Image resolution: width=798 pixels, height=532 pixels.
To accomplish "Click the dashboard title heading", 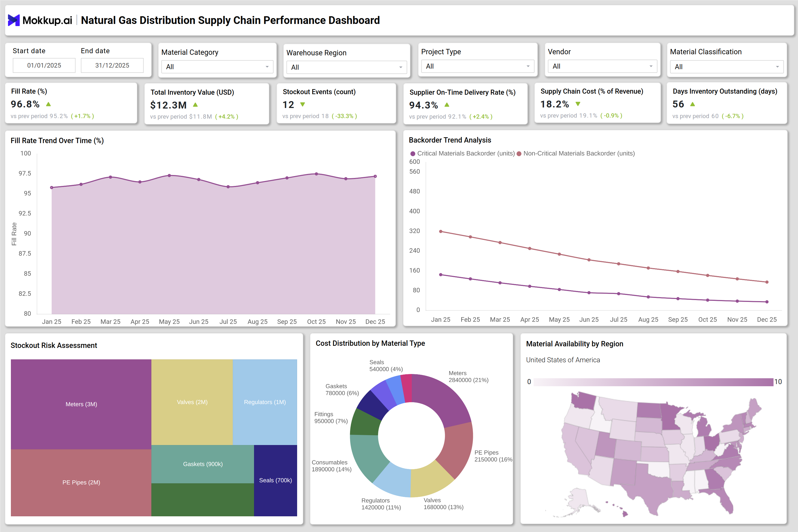I will [230, 20].
